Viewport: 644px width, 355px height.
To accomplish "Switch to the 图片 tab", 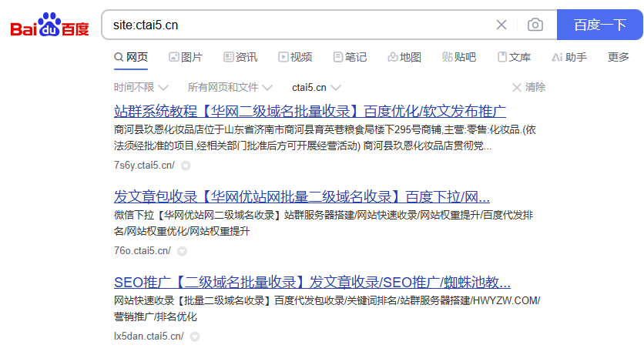I will [186, 57].
